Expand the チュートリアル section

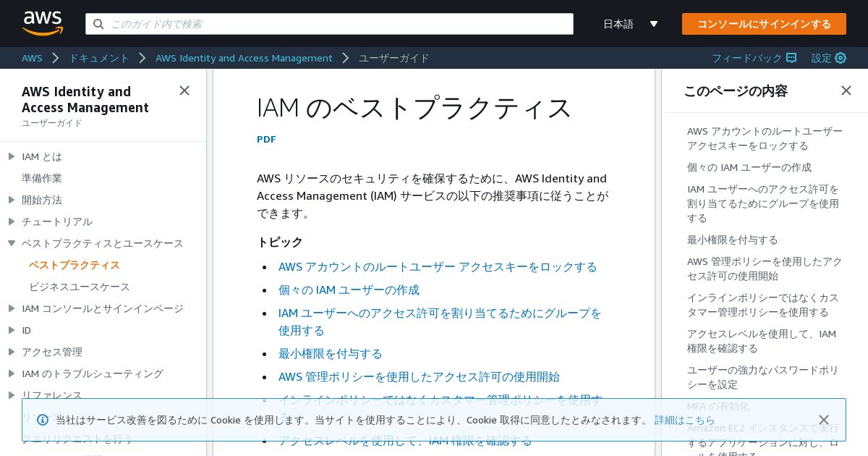tap(12, 221)
